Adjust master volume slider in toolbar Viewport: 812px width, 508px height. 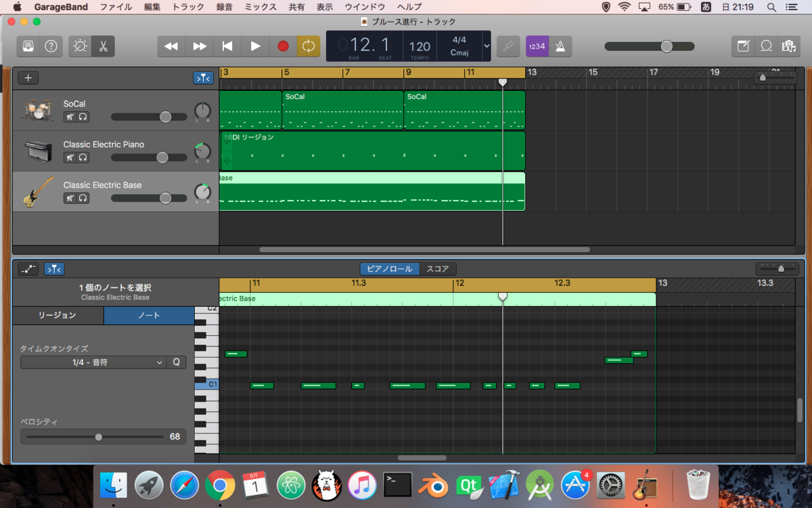click(x=650, y=46)
